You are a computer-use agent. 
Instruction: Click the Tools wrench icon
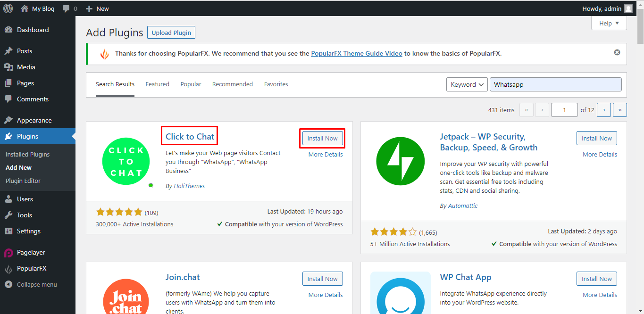(8, 215)
